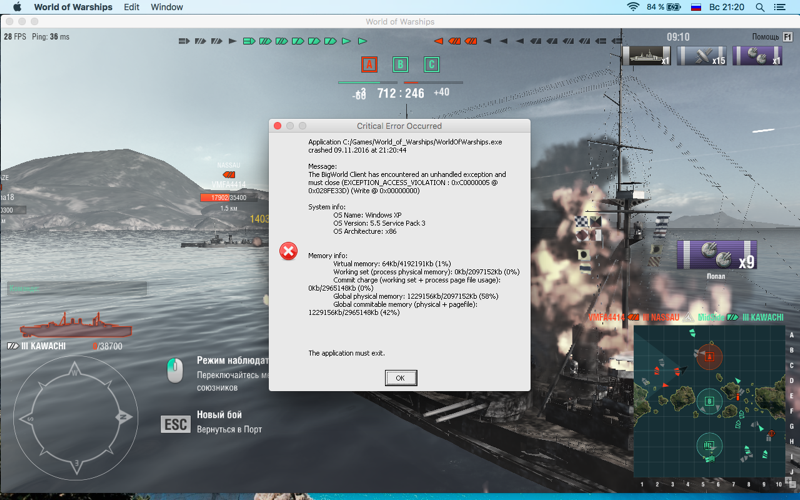Viewport: 800px width, 500px height.
Task: Click the OS Name: Windows XP line
Action: [x=367, y=215]
